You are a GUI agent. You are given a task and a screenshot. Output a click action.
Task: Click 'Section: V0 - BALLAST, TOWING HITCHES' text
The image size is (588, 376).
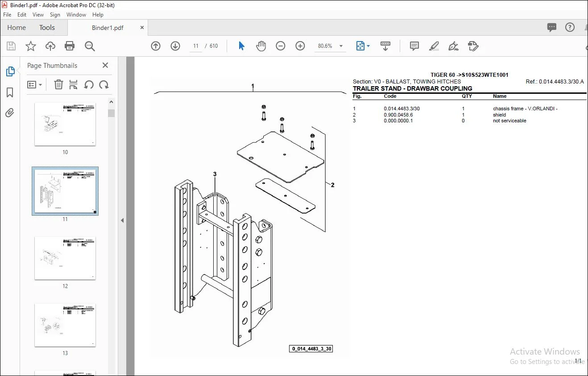point(407,82)
